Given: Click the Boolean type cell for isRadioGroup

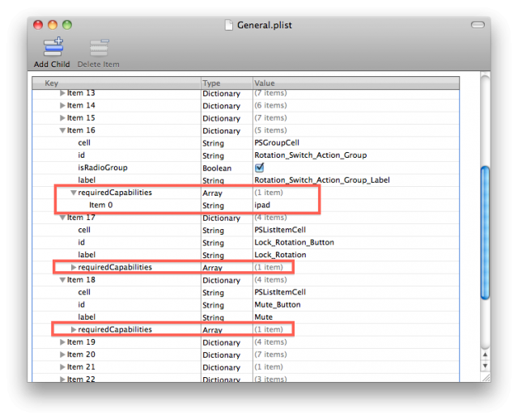Looking at the screenshot, I should (217, 168).
